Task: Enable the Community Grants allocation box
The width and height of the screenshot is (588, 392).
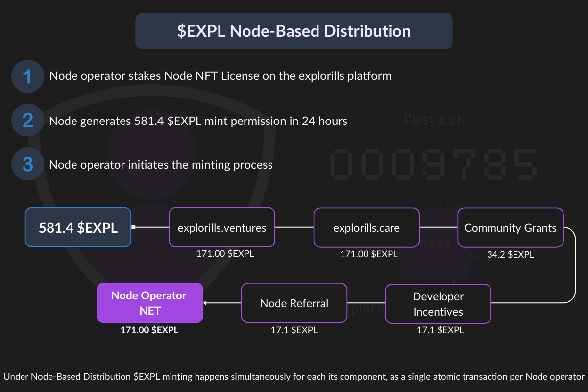Action: pos(511,227)
